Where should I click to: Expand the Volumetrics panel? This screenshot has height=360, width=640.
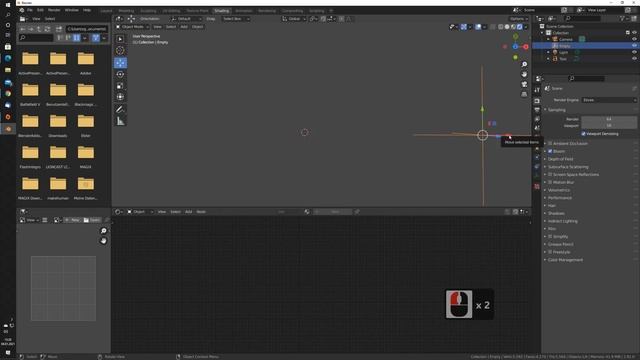[x=558, y=190]
